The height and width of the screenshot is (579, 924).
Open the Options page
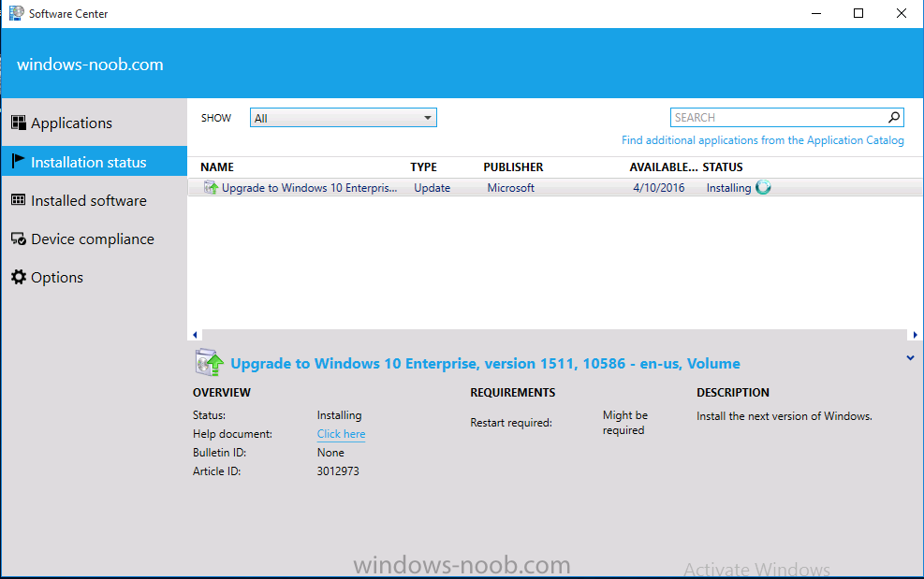[x=56, y=278]
